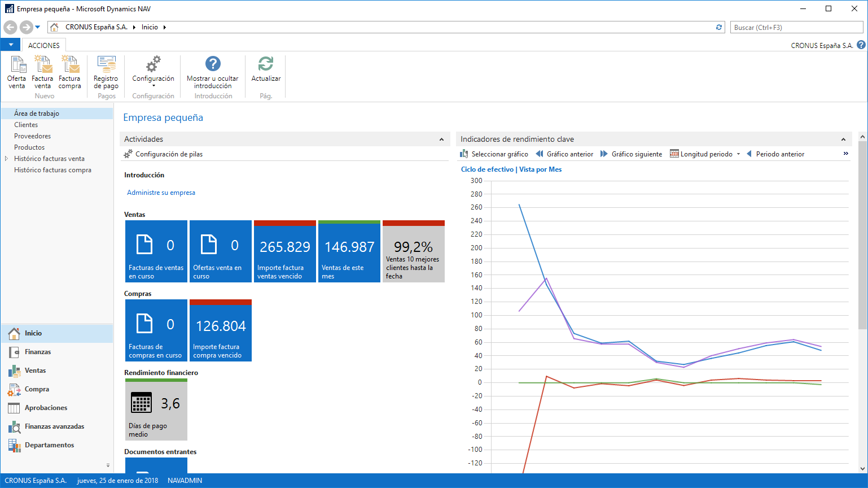Open Longitud periodo dropdown
This screenshot has height=488, width=868.
pyautogui.click(x=705, y=154)
